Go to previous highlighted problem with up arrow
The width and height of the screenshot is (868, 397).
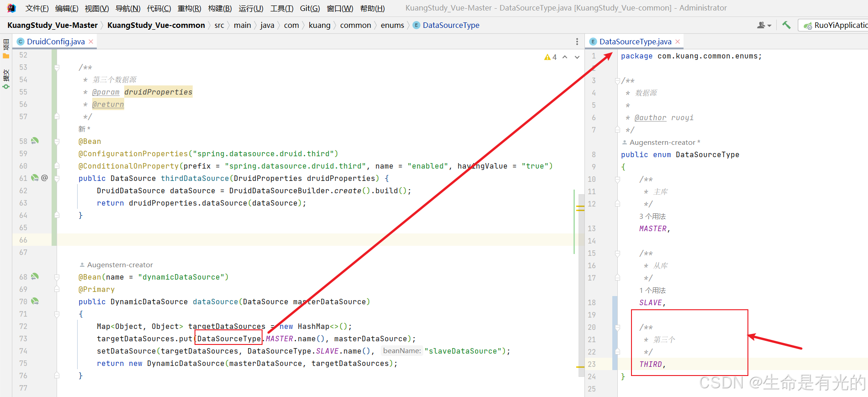click(565, 57)
